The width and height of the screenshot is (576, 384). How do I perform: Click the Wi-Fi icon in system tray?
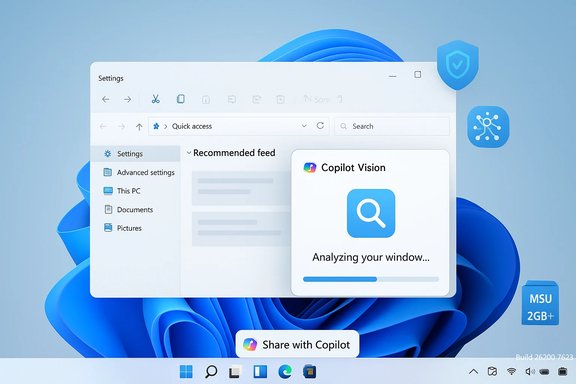point(511,372)
